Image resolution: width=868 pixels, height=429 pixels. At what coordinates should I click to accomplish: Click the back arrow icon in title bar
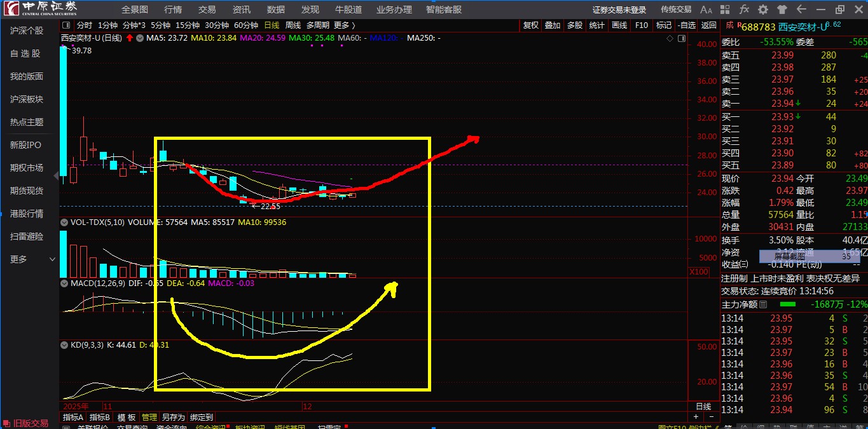tap(802, 10)
